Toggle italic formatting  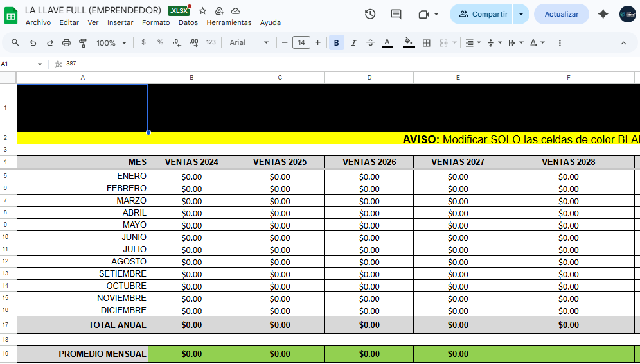coord(353,43)
